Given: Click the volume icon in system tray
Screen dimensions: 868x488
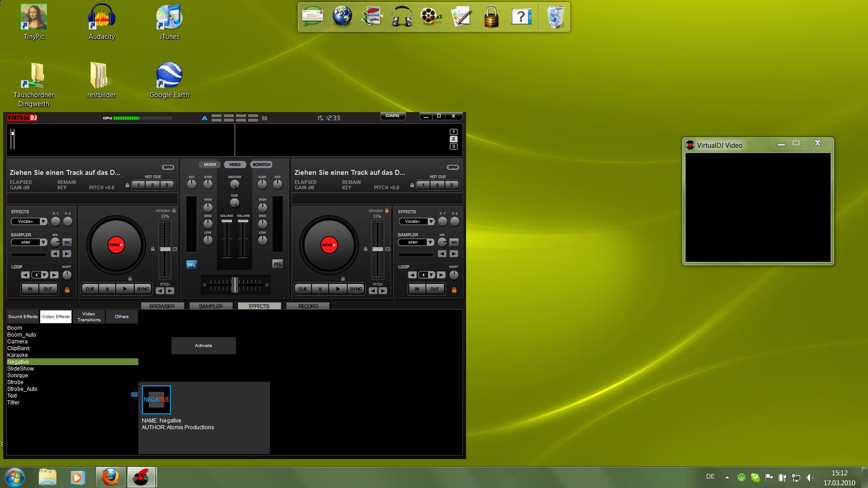Looking at the screenshot, I should click(x=809, y=477).
